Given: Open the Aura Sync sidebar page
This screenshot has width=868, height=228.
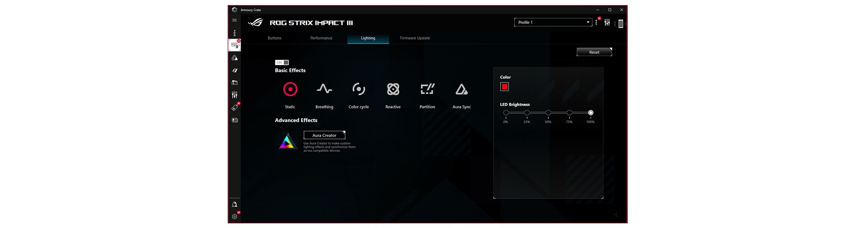Looking at the screenshot, I should pyautogui.click(x=235, y=58).
